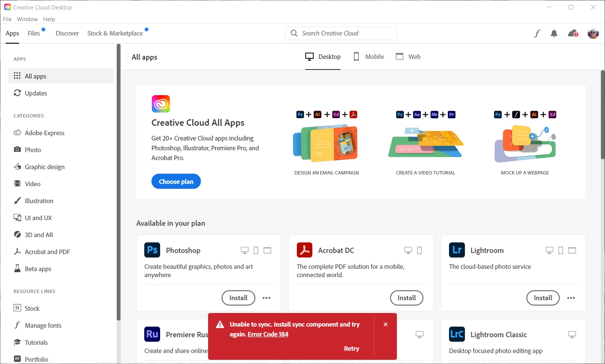This screenshot has width=605, height=364.
Task: Click the Illustration brush icon
Action: 17,201
